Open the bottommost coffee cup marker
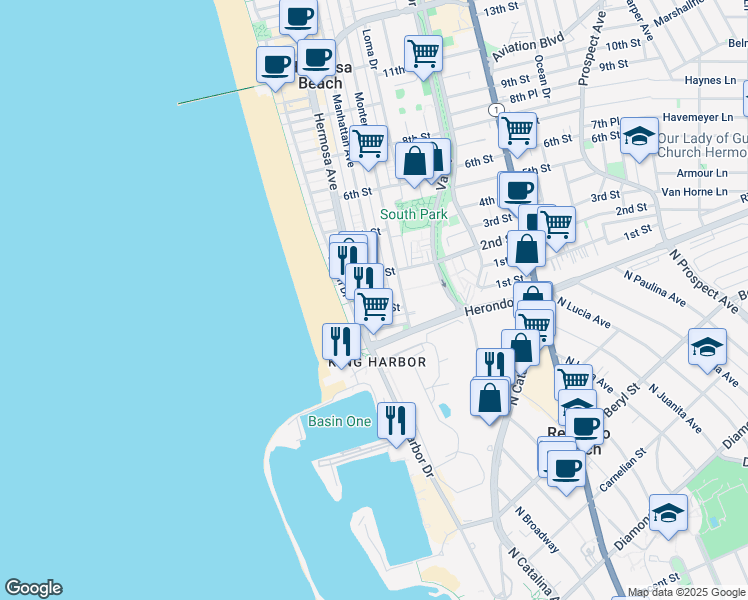This screenshot has height=600, width=748. click(566, 468)
